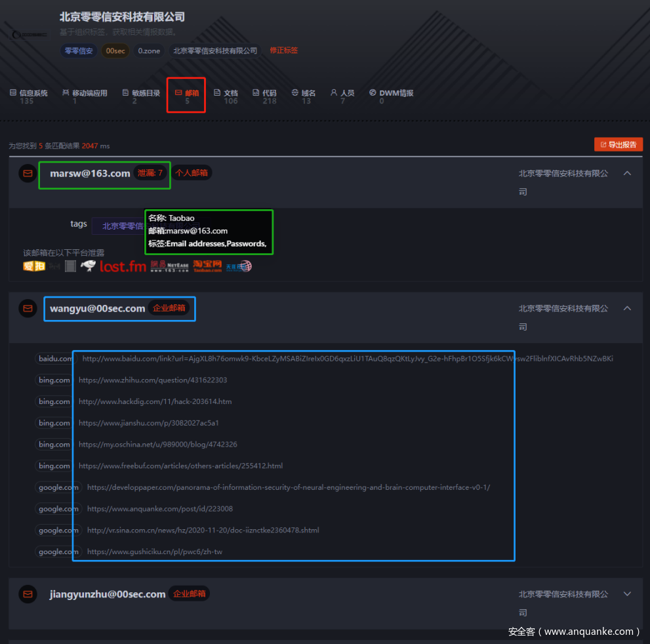Click the 零零信安 tag chip
Viewport: 650px width, 644px height.
click(79, 51)
